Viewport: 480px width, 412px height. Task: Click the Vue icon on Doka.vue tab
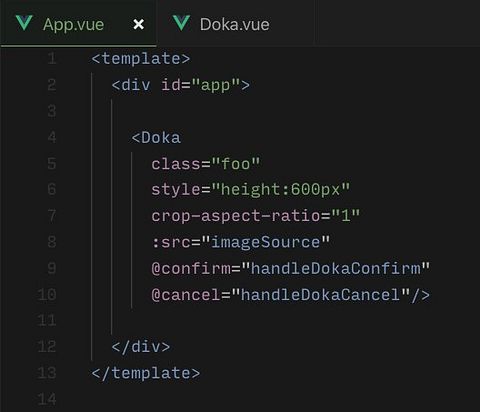point(181,23)
